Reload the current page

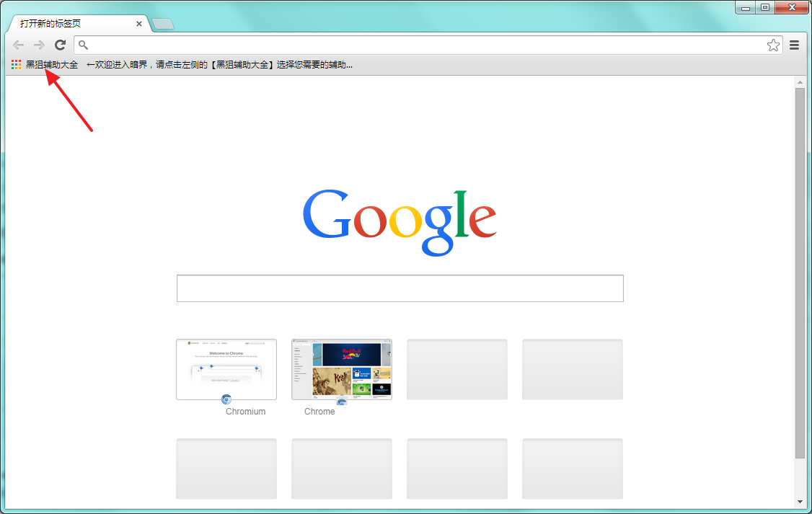point(61,45)
